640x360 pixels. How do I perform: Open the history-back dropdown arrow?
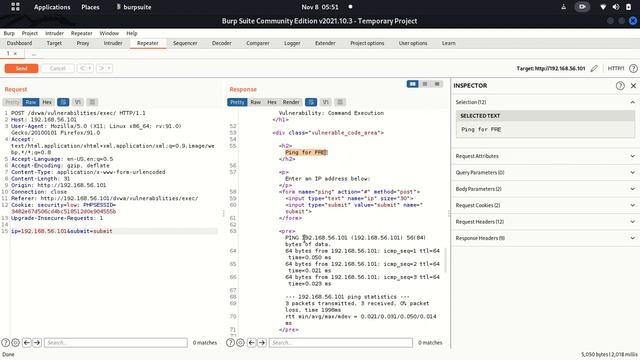pos(90,68)
